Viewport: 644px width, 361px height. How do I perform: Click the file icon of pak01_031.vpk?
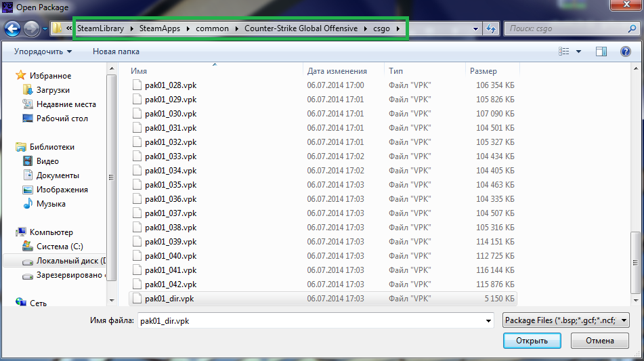pos(137,128)
